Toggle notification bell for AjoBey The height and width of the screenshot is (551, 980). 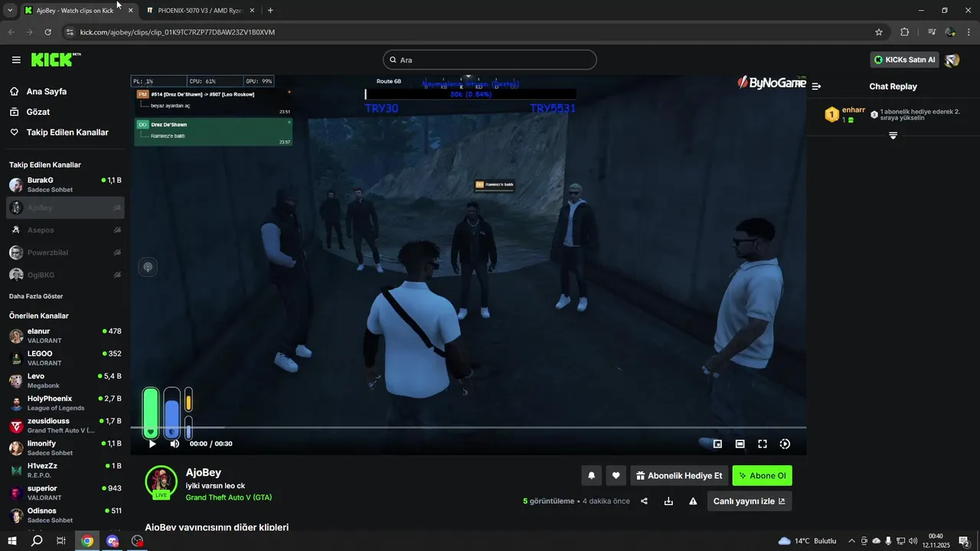point(591,475)
